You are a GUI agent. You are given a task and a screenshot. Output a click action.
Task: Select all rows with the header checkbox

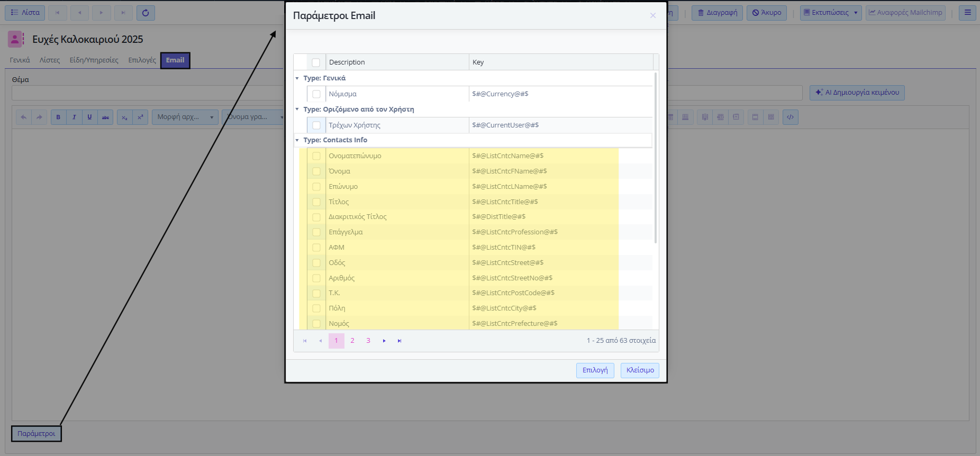point(316,62)
